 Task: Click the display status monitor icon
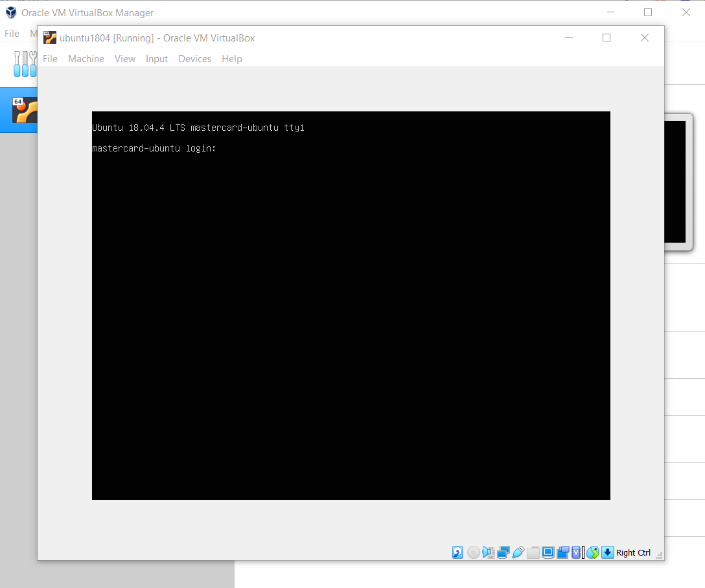click(x=548, y=552)
